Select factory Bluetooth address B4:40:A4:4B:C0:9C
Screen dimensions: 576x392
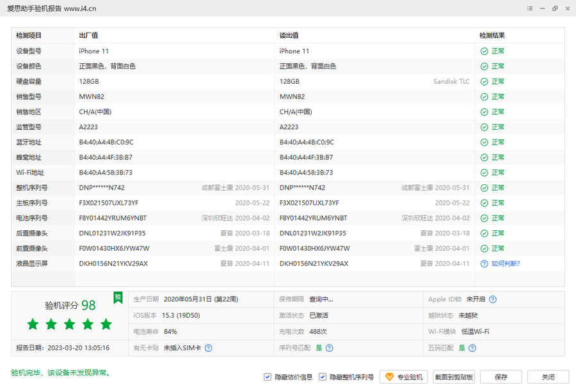click(x=106, y=143)
